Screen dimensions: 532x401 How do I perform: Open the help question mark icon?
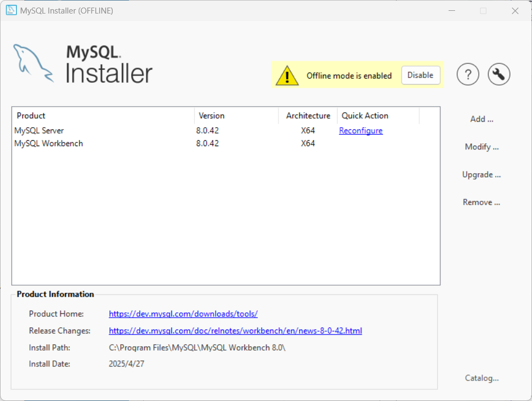pyautogui.click(x=468, y=74)
